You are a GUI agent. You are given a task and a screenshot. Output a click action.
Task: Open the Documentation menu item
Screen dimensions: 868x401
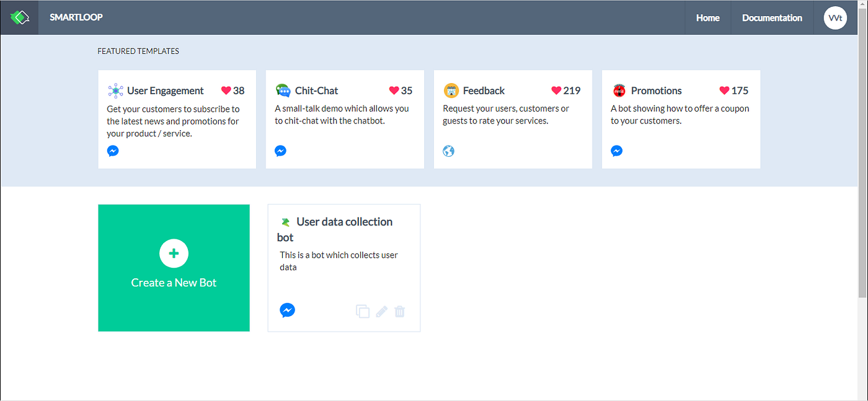click(772, 18)
